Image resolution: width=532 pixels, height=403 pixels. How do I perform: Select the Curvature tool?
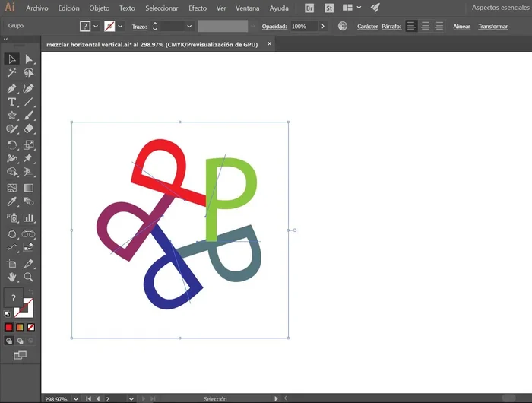point(29,89)
